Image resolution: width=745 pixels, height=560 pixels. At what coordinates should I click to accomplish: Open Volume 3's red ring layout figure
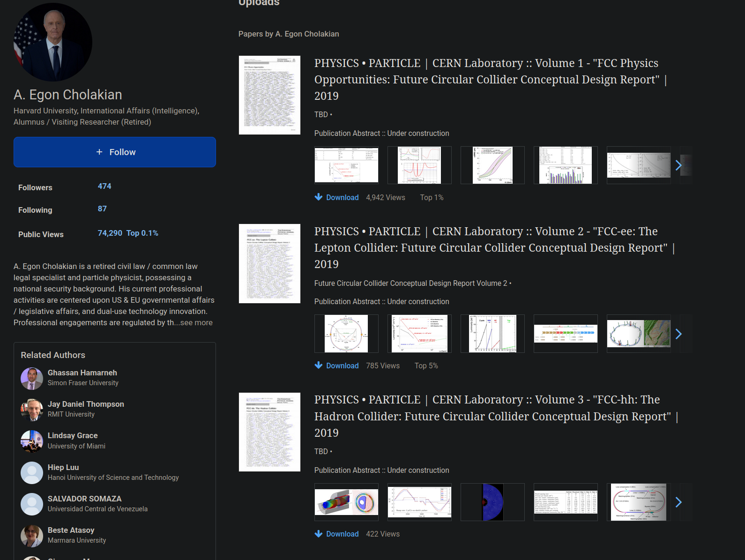click(639, 502)
